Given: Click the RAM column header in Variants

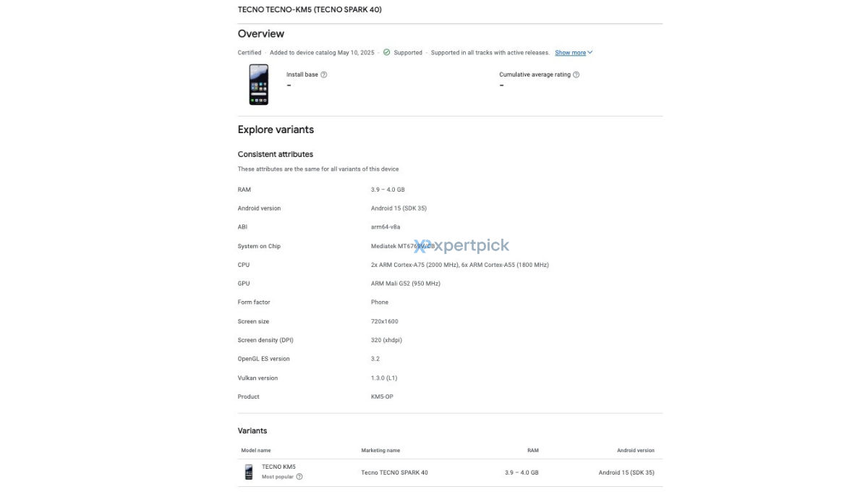Looking at the screenshot, I should tap(532, 450).
